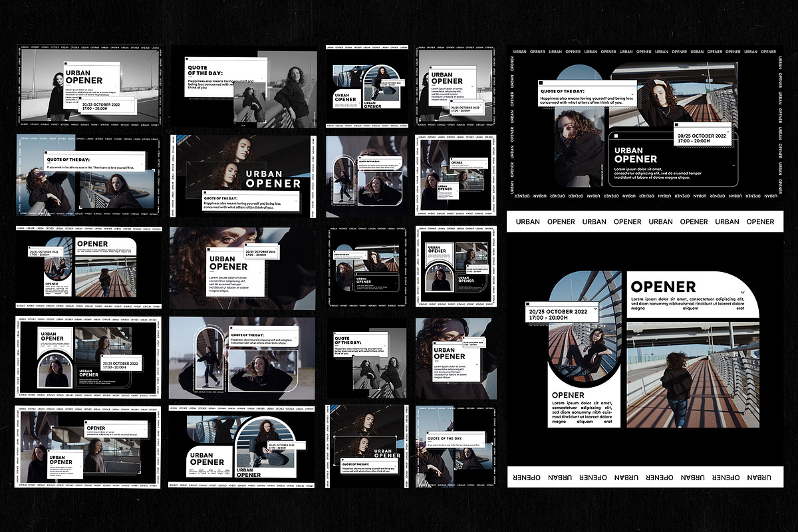Select the square white-bordered slide with arched portrait

tap(456, 267)
